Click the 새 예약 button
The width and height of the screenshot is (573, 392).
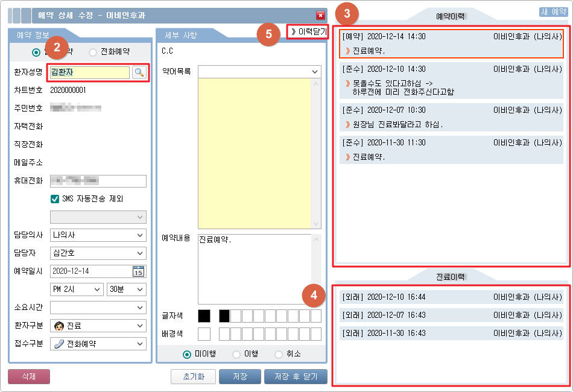tap(552, 11)
